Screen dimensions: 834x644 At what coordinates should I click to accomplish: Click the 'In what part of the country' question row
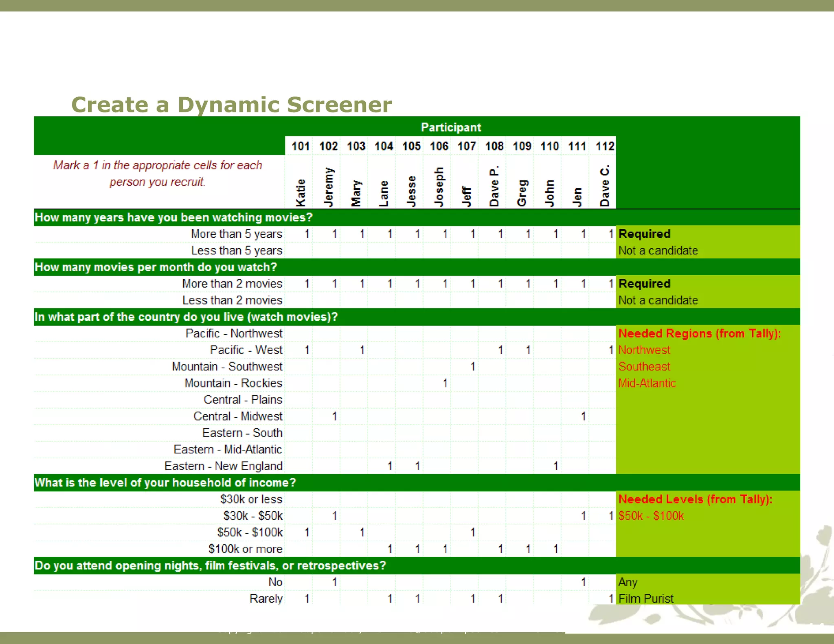click(417, 317)
